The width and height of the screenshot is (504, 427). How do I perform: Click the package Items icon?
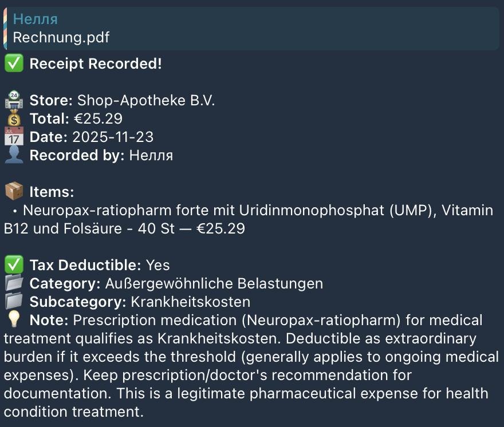click(14, 192)
